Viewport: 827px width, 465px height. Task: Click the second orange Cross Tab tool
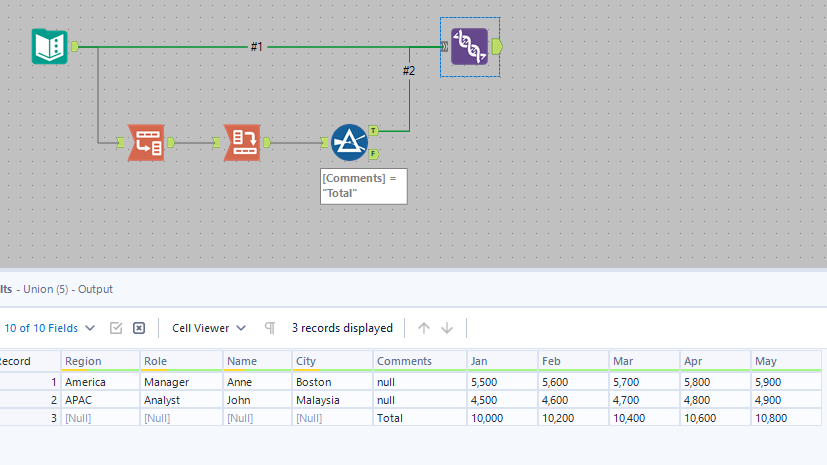pos(242,142)
